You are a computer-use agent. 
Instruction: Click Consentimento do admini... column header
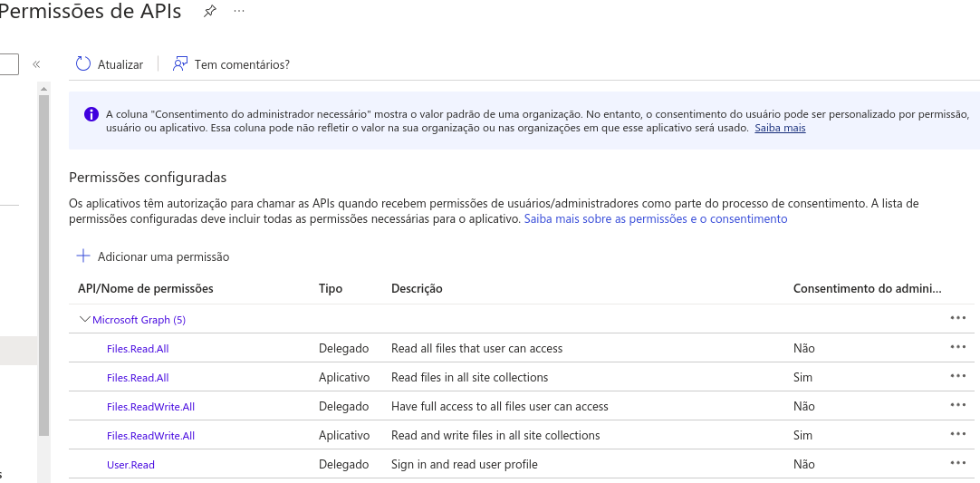coord(867,288)
